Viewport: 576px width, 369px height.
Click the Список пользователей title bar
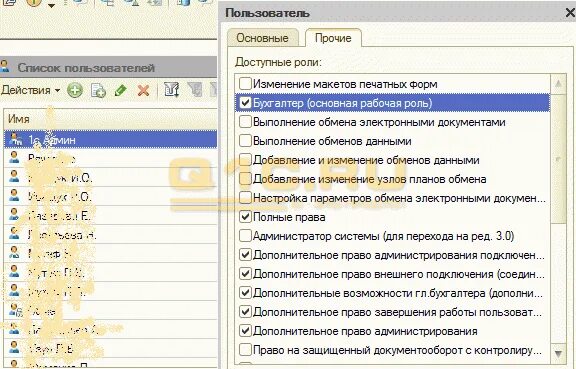(108, 68)
